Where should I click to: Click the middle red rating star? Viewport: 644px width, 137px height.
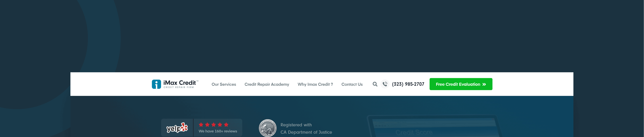pyautogui.click(x=213, y=124)
